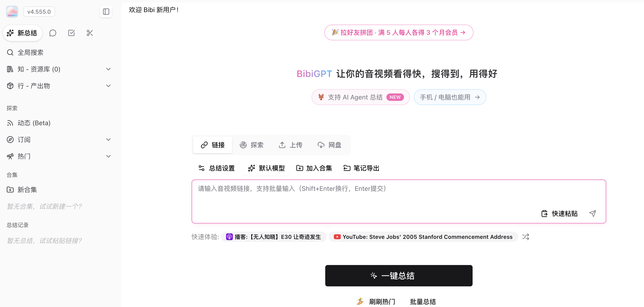Open the checklist icon tab

tap(71, 33)
